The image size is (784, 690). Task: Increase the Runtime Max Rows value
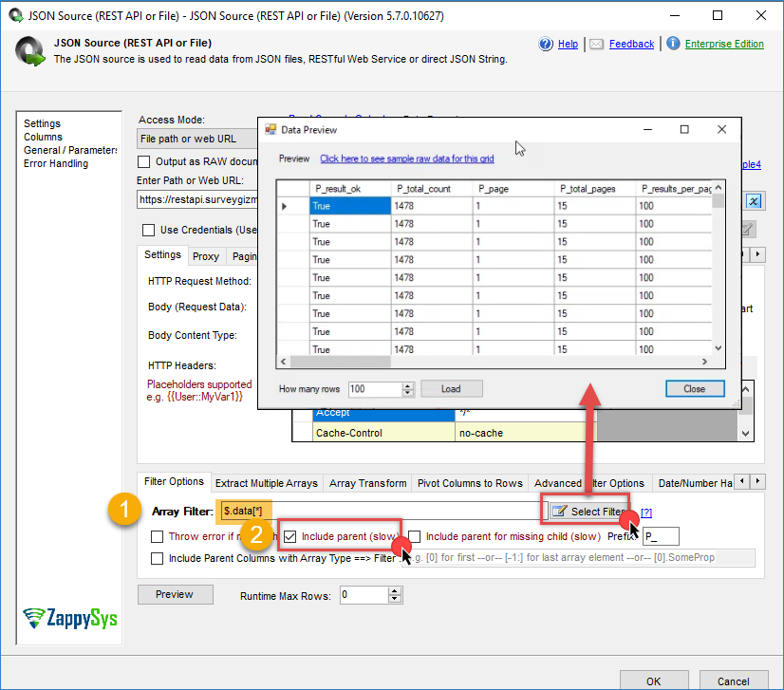(x=395, y=591)
